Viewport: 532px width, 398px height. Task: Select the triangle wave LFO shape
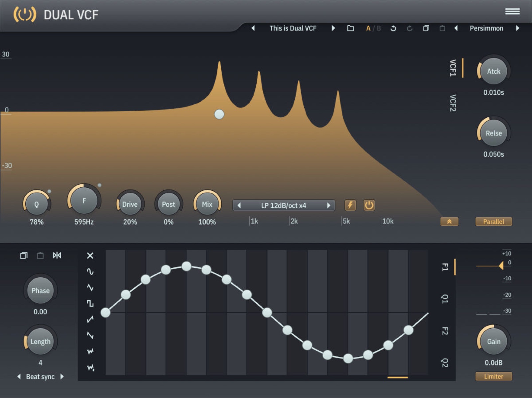click(90, 287)
